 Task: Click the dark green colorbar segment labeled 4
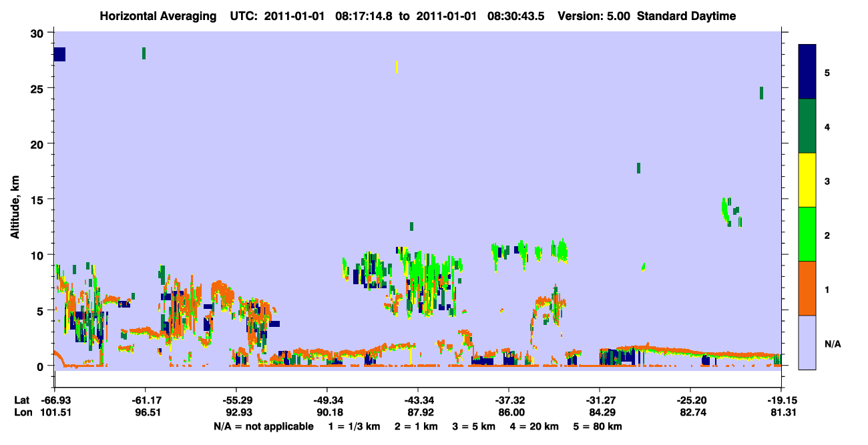pyautogui.click(x=807, y=126)
